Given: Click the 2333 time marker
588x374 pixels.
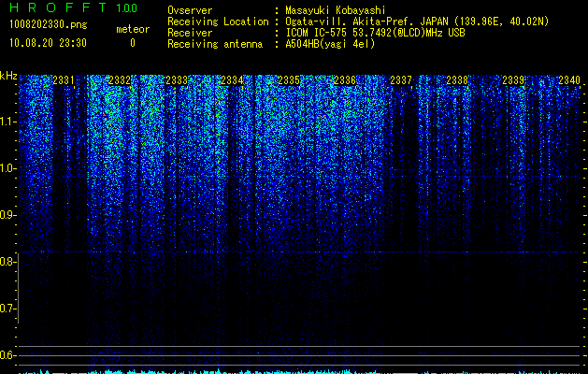Looking at the screenshot, I should [x=177, y=80].
